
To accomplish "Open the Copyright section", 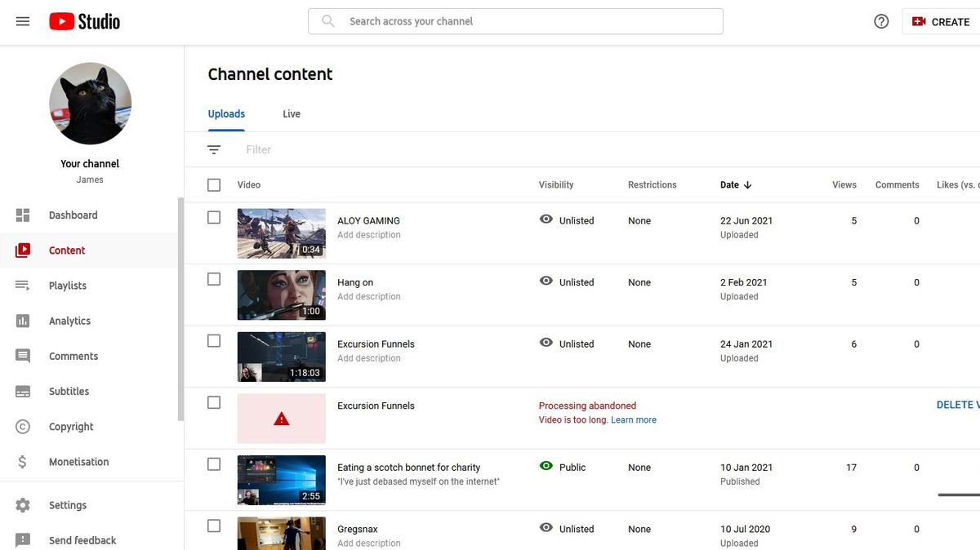I will click(x=71, y=426).
